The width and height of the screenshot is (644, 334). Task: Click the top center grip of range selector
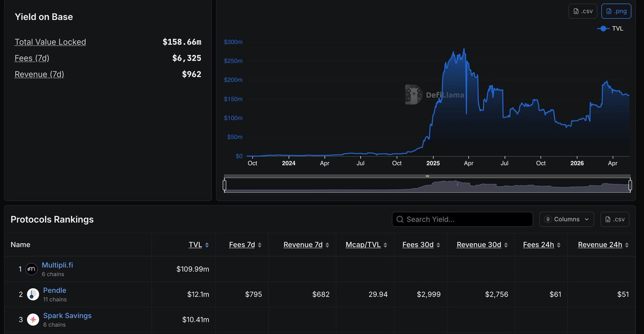(x=427, y=176)
